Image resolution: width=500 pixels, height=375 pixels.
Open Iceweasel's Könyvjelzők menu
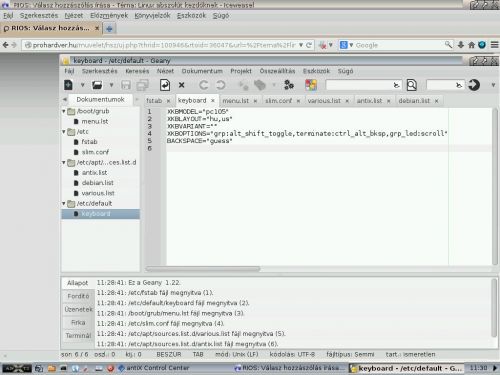pos(152,15)
